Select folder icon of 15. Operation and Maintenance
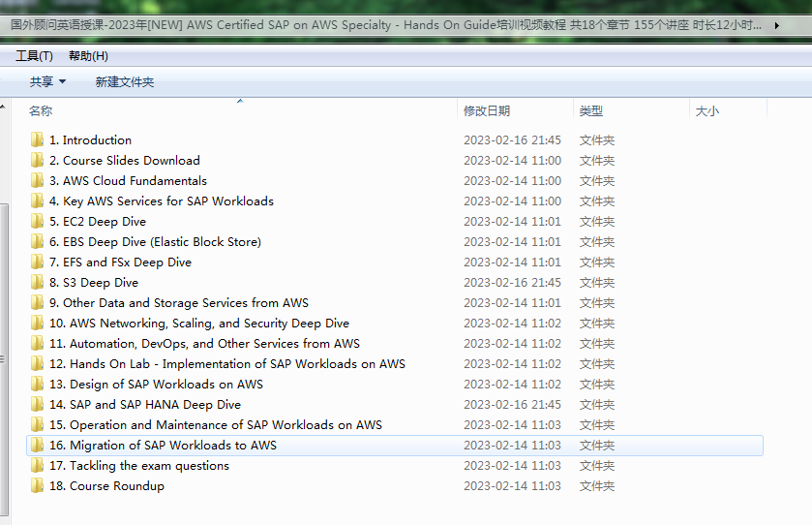This screenshot has height=525, width=812. [x=37, y=424]
